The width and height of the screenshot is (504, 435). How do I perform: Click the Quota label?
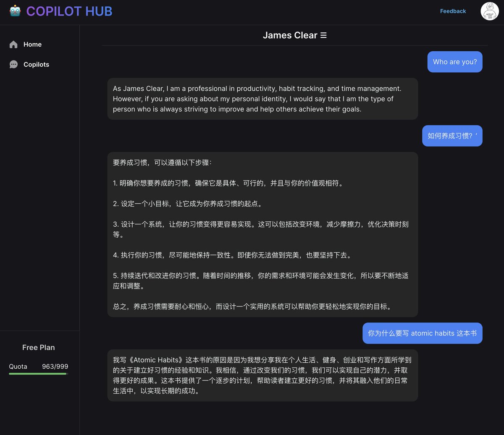pos(18,367)
